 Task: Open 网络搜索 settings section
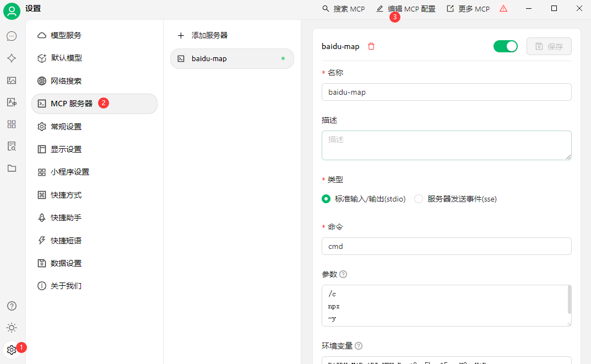point(94,81)
